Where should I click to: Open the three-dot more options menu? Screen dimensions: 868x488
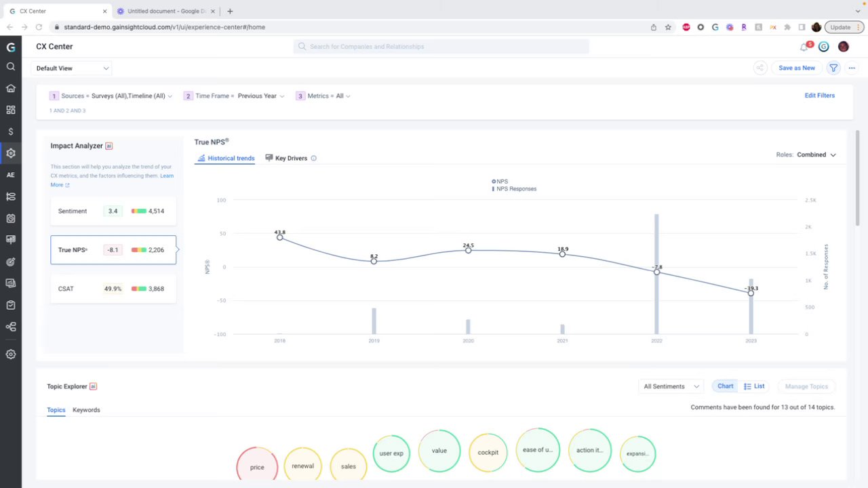click(852, 68)
